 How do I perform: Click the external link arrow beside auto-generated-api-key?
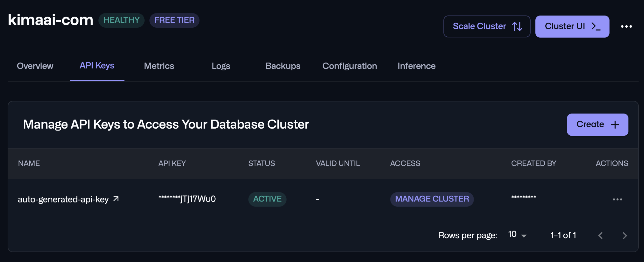(x=116, y=199)
